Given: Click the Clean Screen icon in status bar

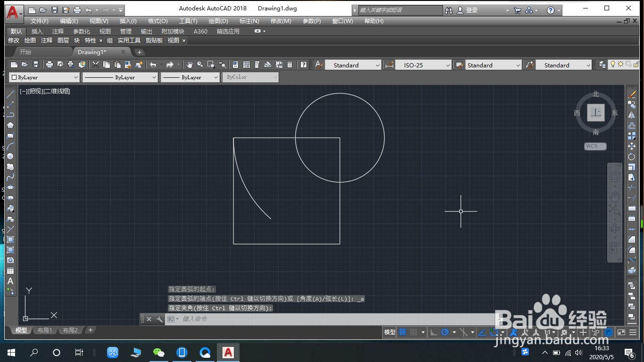Looking at the screenshot, I should tap(621, 332).
